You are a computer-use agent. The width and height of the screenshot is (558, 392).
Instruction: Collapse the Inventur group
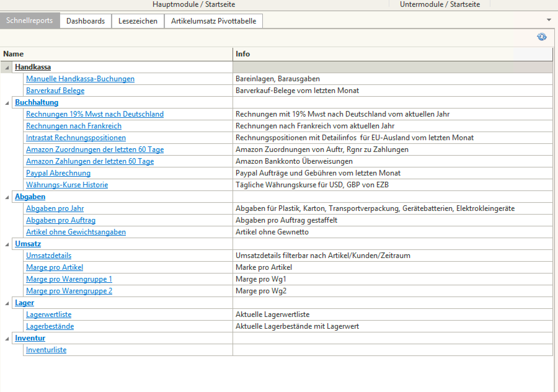coord(7,338)
